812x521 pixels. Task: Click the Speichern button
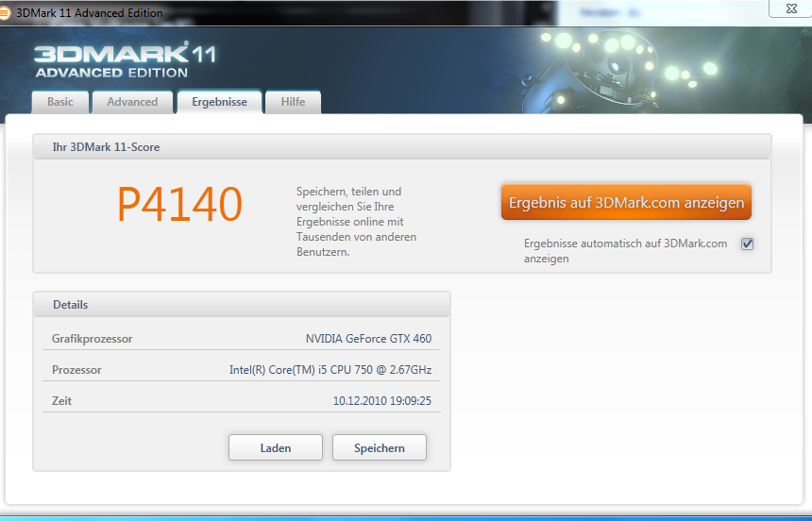tap(380, 448)
